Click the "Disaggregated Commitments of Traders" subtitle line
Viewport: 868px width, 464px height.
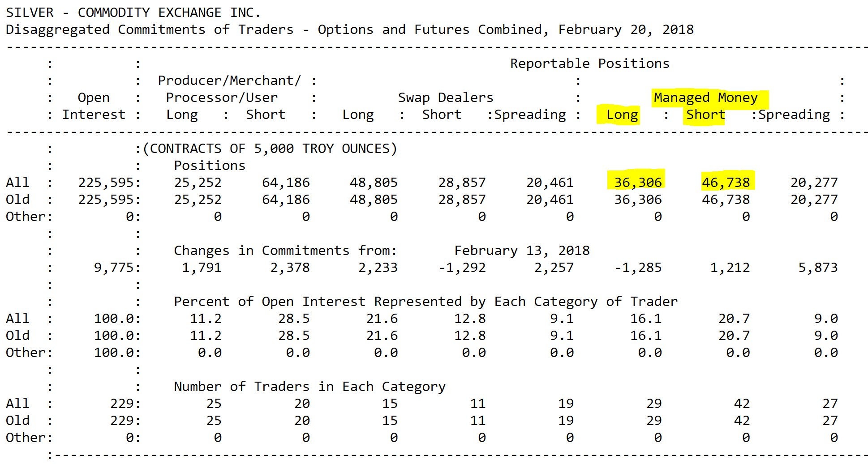[x=349, y=30]
